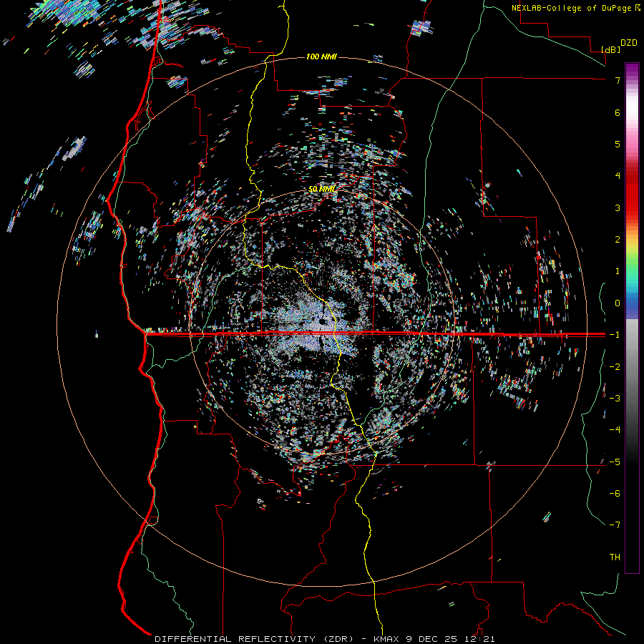The image size is (644, 644).
Task: Click the [dB] unit label
Action: [x=610, y=49]
